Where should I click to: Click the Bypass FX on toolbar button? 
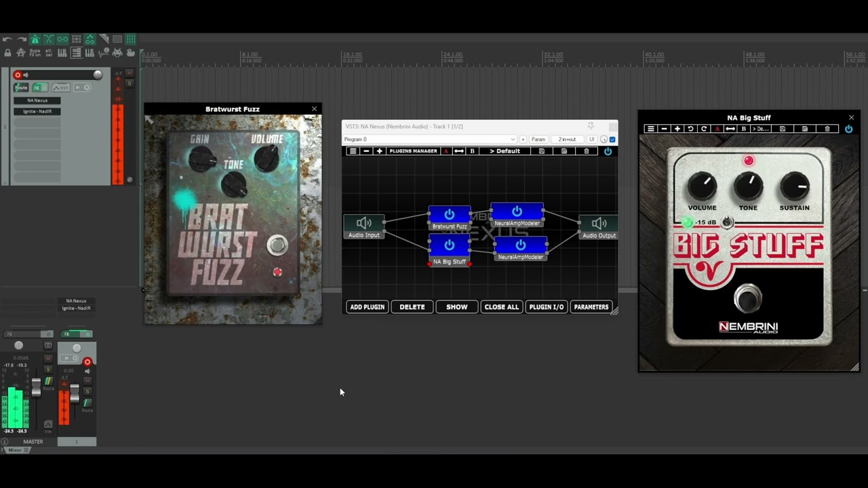click(35, 52)
